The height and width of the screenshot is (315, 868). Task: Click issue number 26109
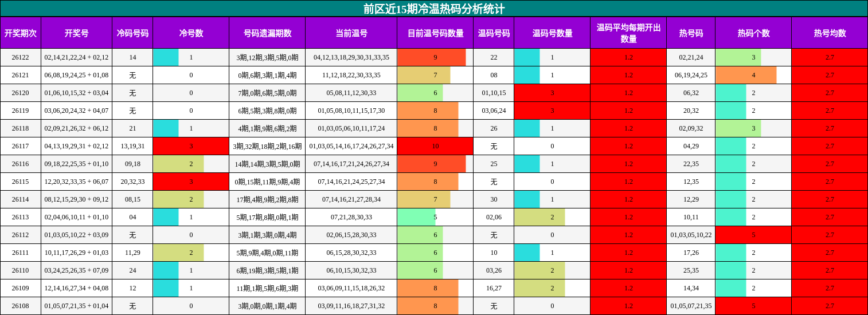point(21,288)
